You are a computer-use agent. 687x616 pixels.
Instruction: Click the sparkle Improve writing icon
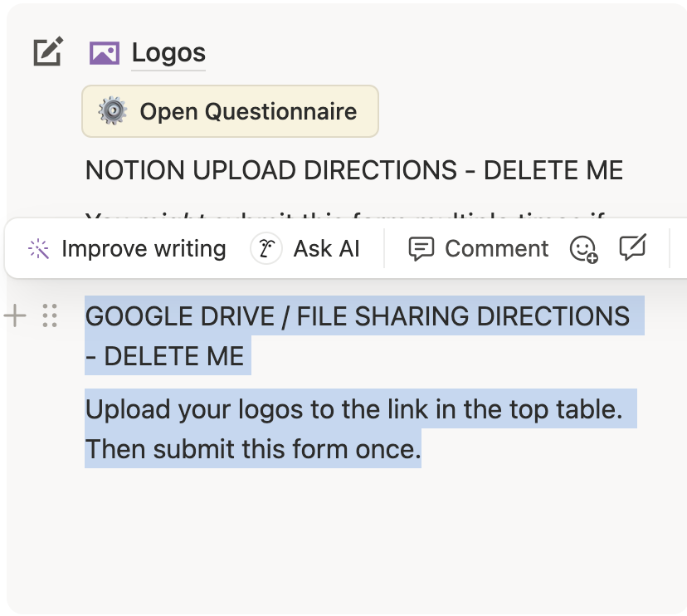(38, 248)
